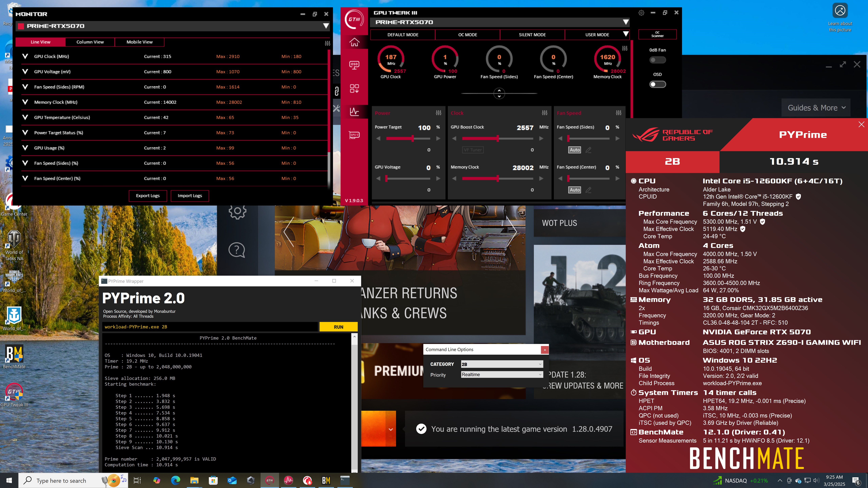Open Priority dropdown in Command Line Options
Image resolution: width=868 pixels, height=488 pixels.
click(x=502, y=374)
